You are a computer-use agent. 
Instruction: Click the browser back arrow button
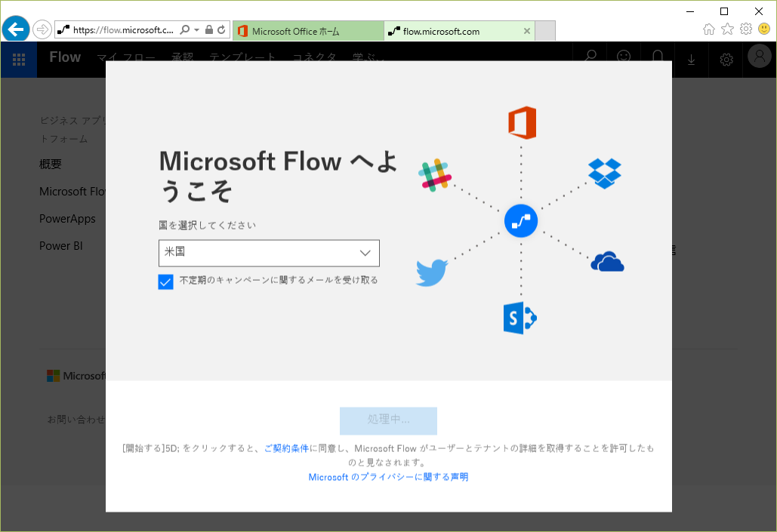point(16,29)
